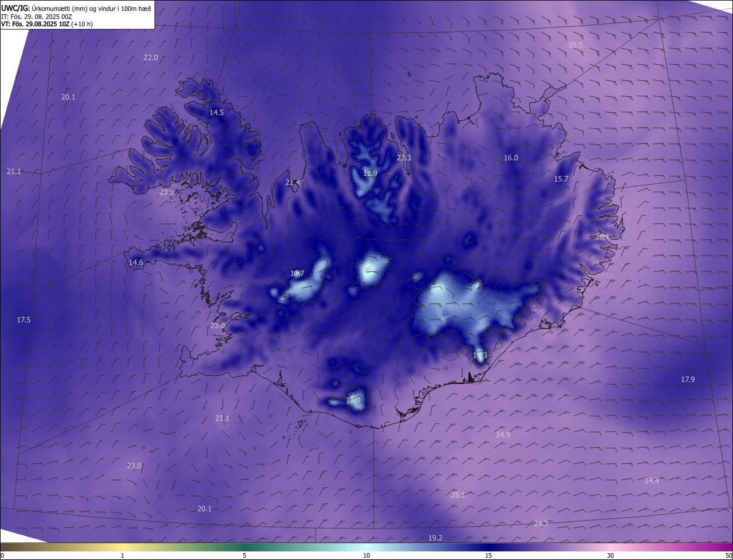This screenshot has width=733, height=560.
Task: Click the map value 25.5
Action: coord(576,45)
